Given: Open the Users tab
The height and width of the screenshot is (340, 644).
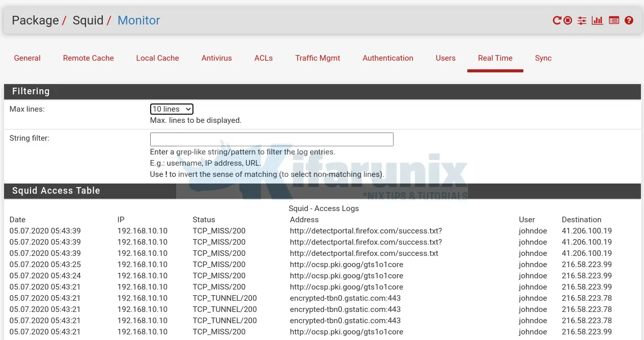Looking at the screenshot, I should [x=445, y=58].
